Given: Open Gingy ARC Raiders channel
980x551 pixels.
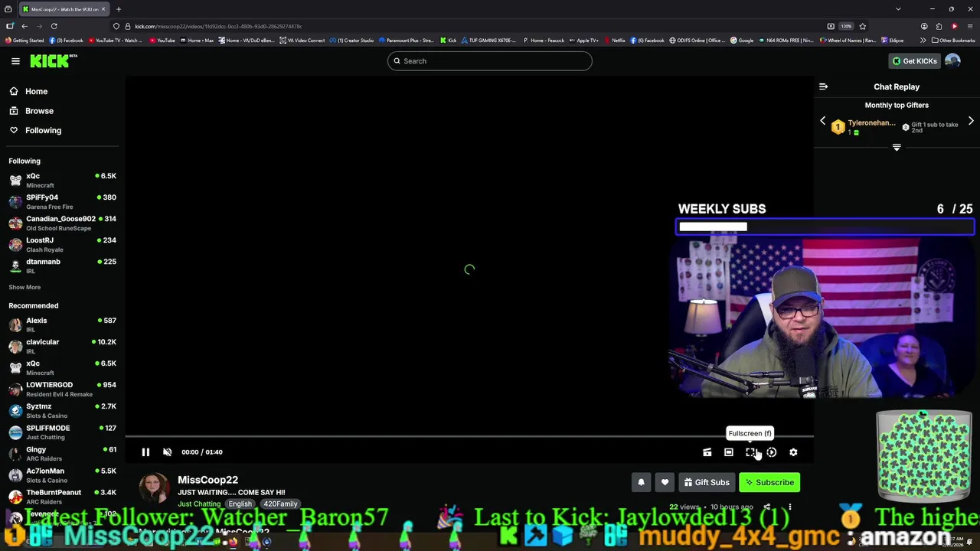Looking at the screenshot, I should 61,453.
